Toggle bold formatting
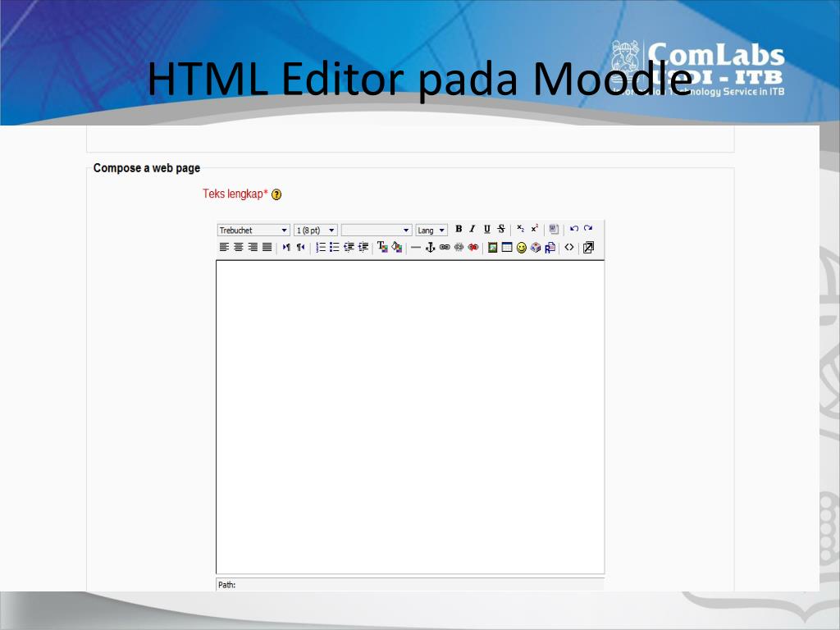Image resolution: width=840 pixels, height=630 pixels. click(459, 229)
